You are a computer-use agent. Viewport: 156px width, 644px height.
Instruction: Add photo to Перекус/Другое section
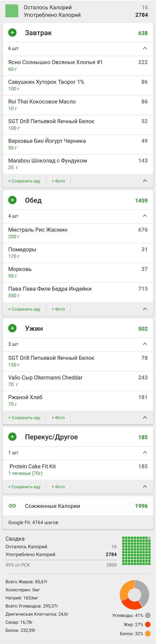point(58,487)
